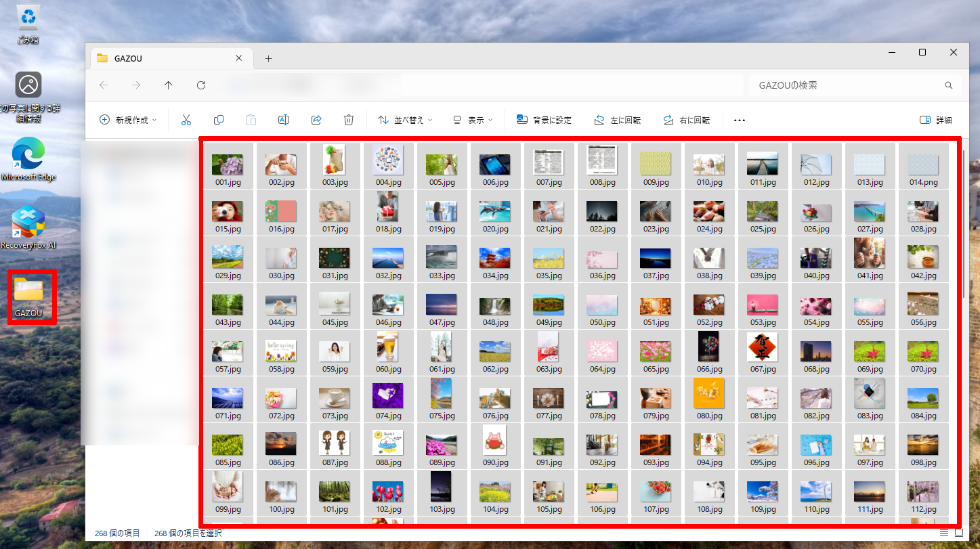Screen dimensions: 980x549
Task: Open Microsoft Edge desktop shortcut
Action: [28, 159]
